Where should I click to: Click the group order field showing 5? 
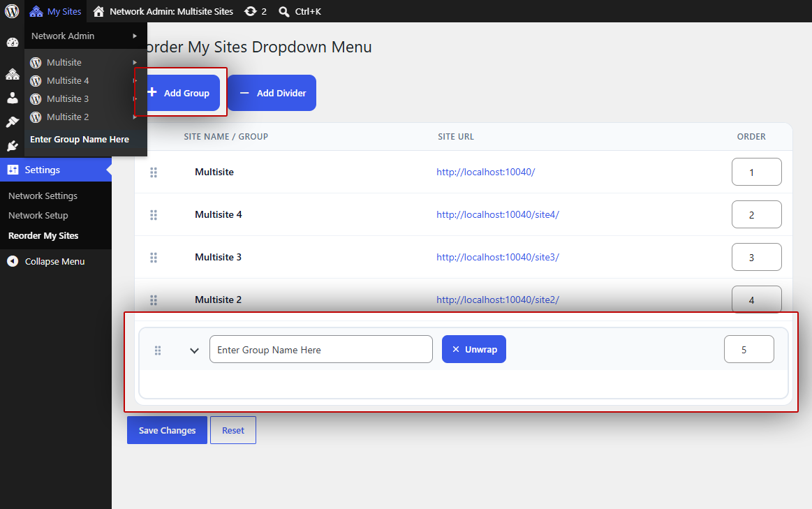tap(749, 350)
